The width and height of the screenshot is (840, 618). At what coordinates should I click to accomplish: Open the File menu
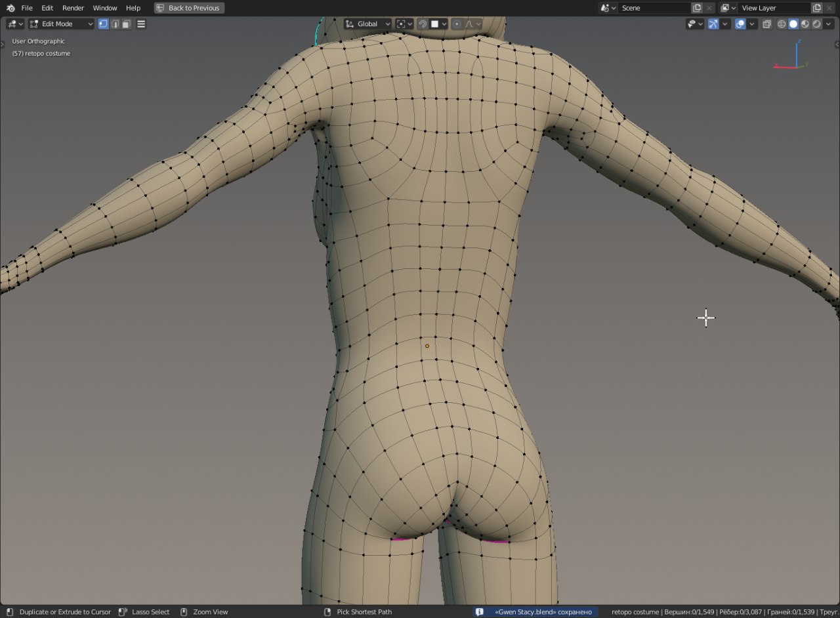27,8
